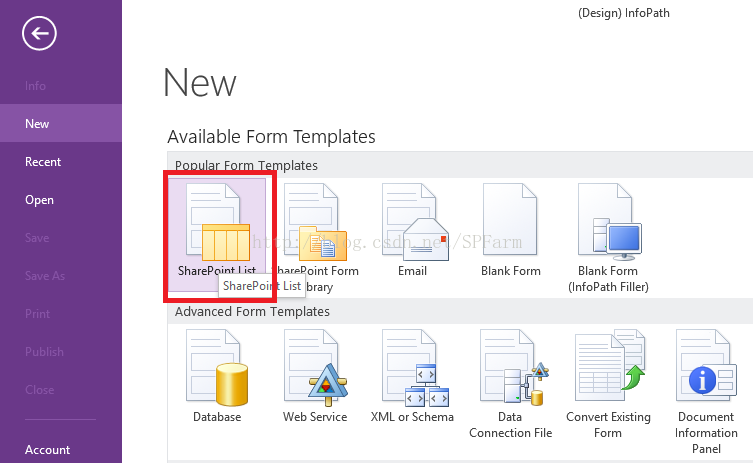The image size is (754, 463).
Task: Open the Info backstage tab
Action: coord(35,86)
